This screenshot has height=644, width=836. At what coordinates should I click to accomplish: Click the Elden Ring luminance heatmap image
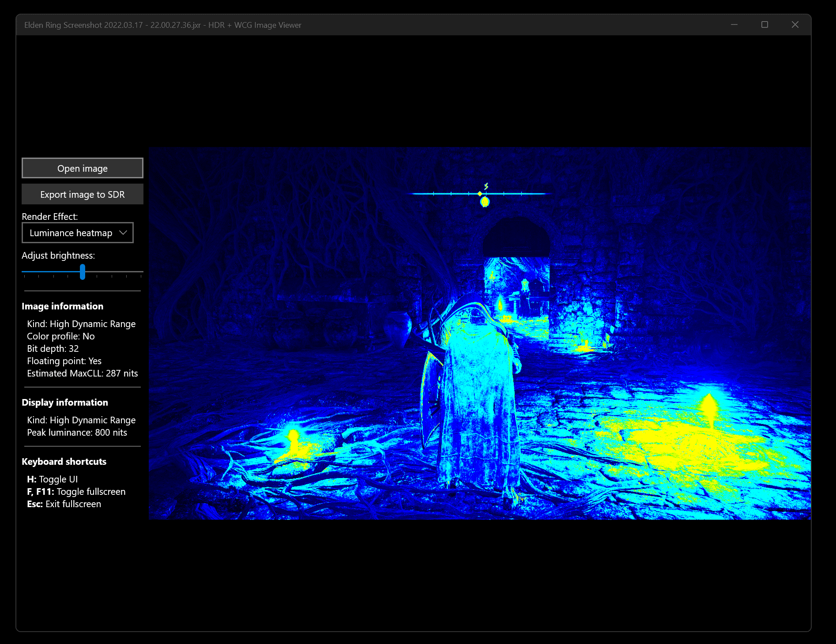click(x=480, y=333)
